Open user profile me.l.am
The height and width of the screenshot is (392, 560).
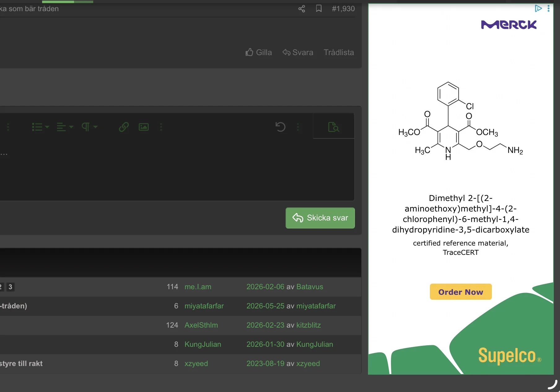(x=198, y=287)
